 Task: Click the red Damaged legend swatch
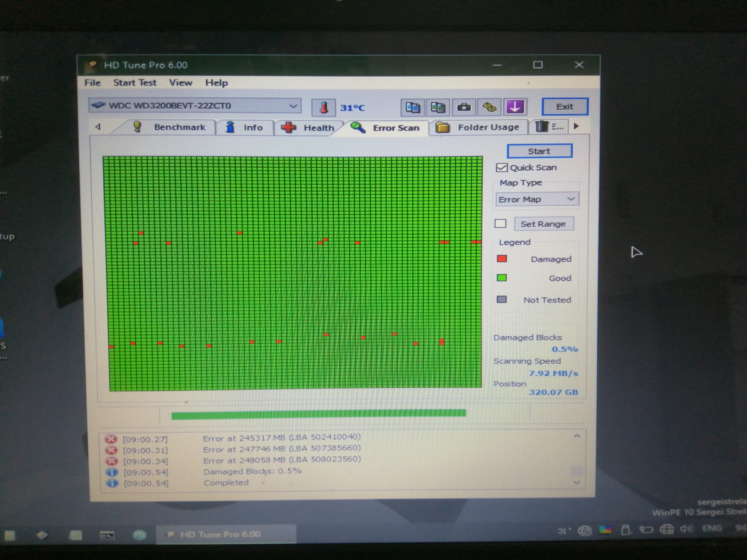click(502, 259)
